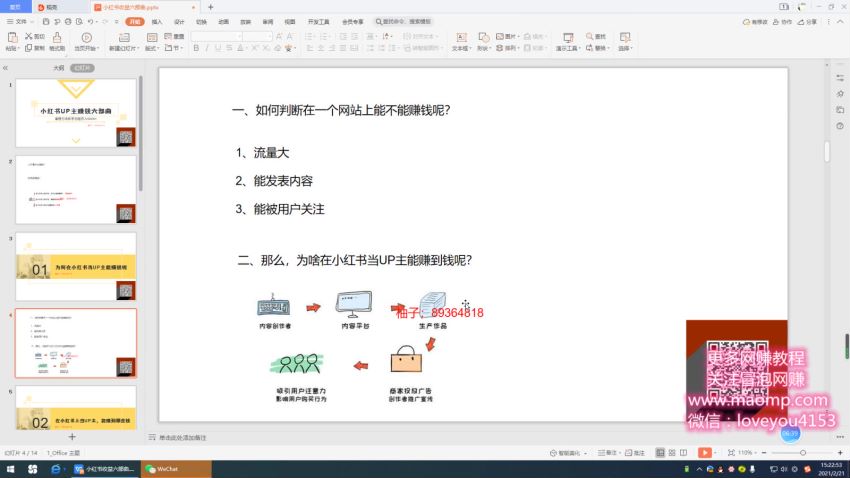This screenshot has width=850, height=478.
Task: Click the zoom slider handle
Action: (803, 453)
